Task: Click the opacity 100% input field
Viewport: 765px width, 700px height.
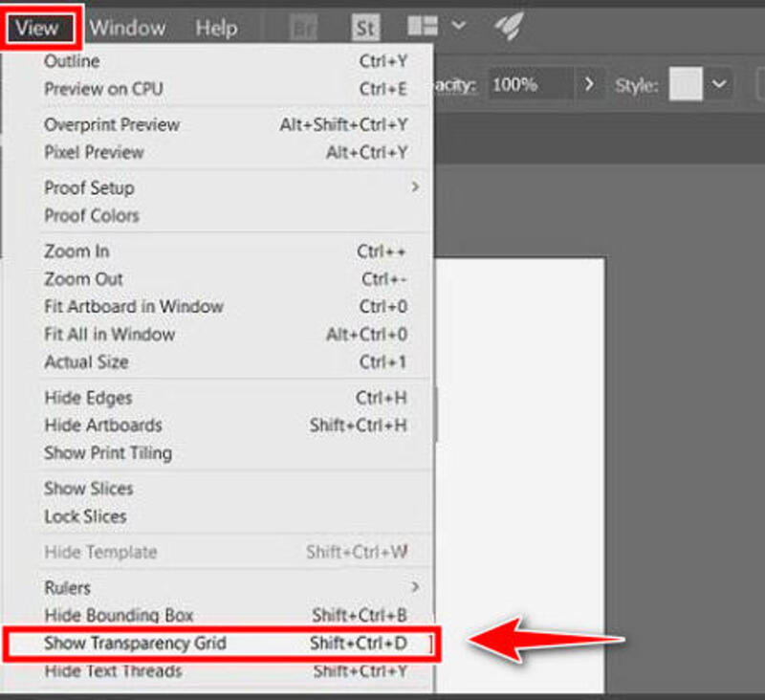Action: click(531, 85)
